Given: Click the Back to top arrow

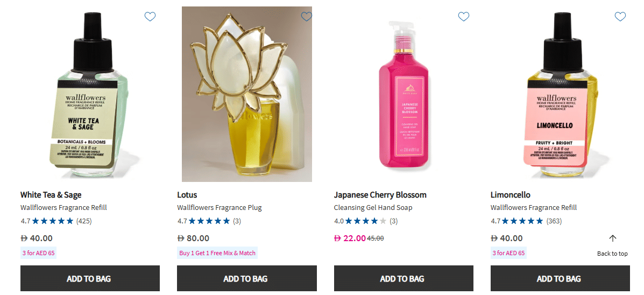Looking at the screenshot, I should 612,238.
